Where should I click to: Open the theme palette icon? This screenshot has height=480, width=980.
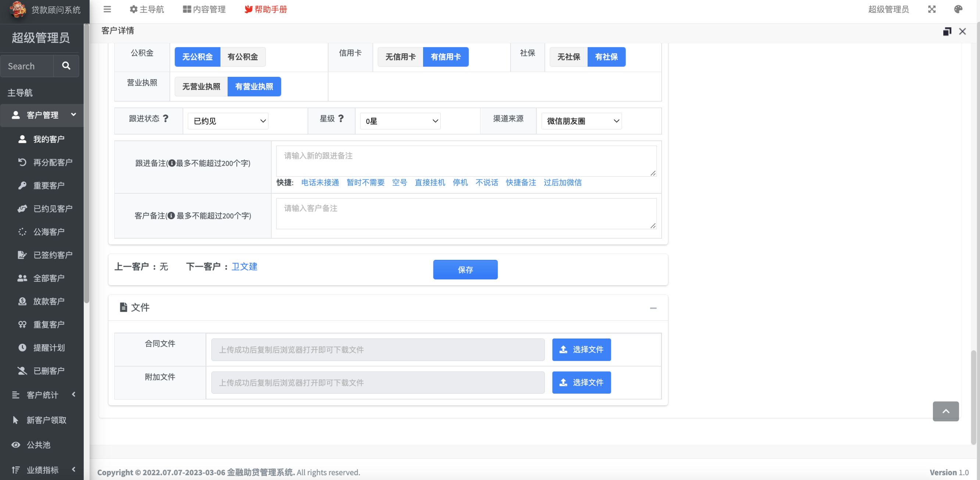(x=958, y=9)
